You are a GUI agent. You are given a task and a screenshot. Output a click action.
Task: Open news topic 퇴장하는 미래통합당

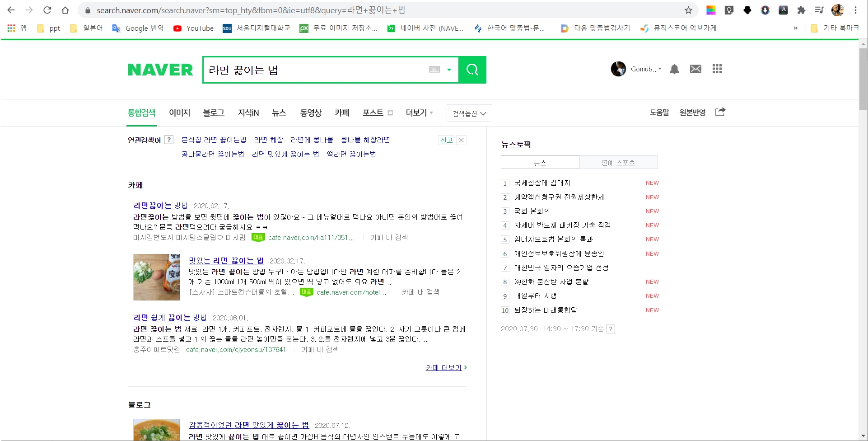546,310
